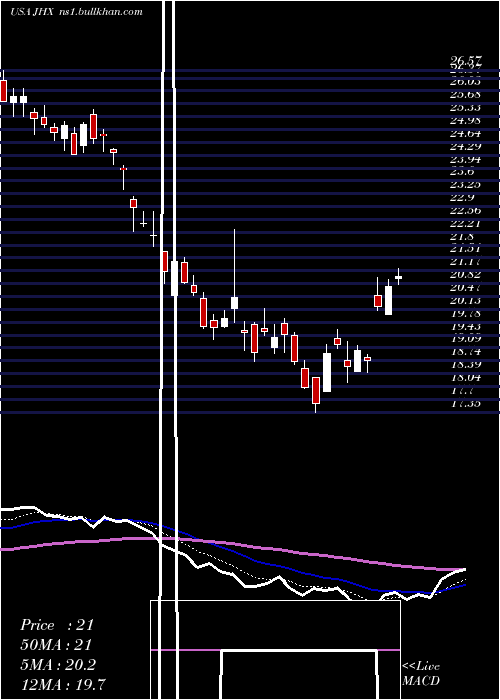Select the 25.33 price axis label
The height and width of the screenshot is (700, 500).
tap(467, 108)
